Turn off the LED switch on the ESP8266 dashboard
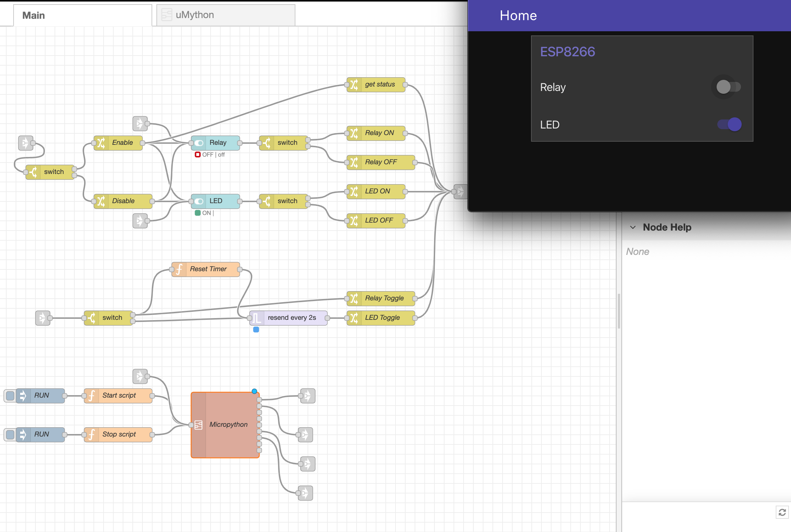 728,124
